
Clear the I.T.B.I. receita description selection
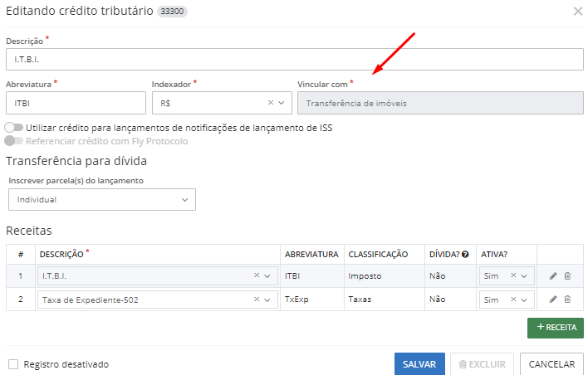click(x=257, y=275)
